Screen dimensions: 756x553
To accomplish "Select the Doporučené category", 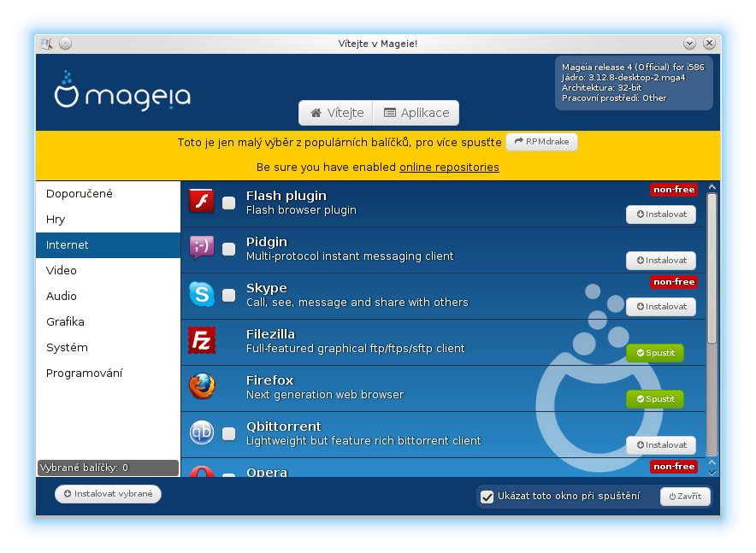I will click(108, 194).
